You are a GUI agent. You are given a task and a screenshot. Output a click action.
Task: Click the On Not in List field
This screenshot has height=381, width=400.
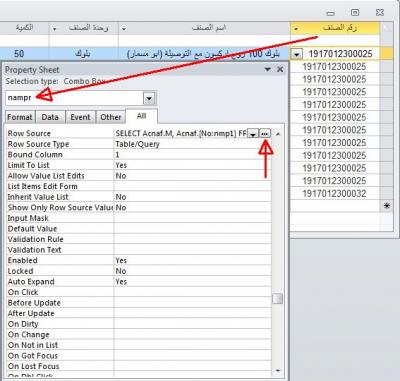[x=192, y=345]
